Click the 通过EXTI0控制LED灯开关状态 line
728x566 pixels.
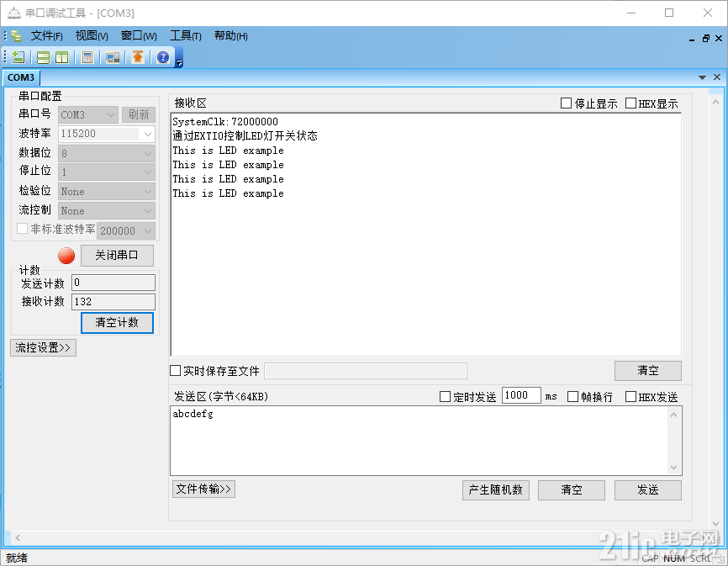coord(245,135)
